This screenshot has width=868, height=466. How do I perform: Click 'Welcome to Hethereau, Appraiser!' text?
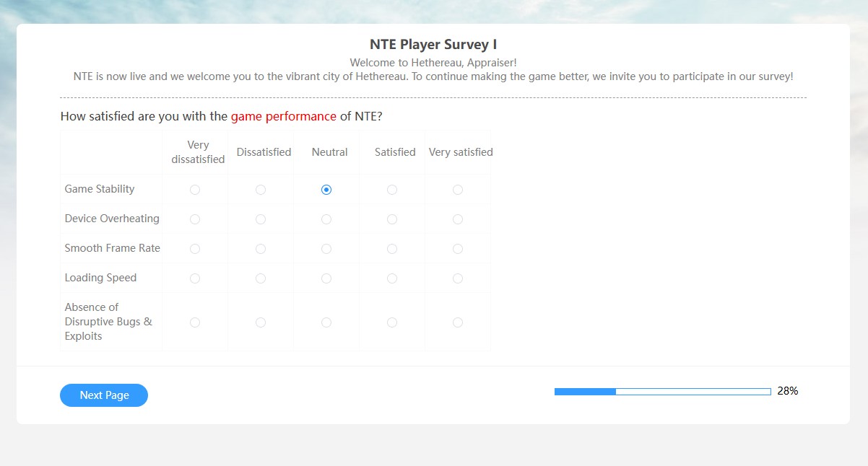point(433,63)
